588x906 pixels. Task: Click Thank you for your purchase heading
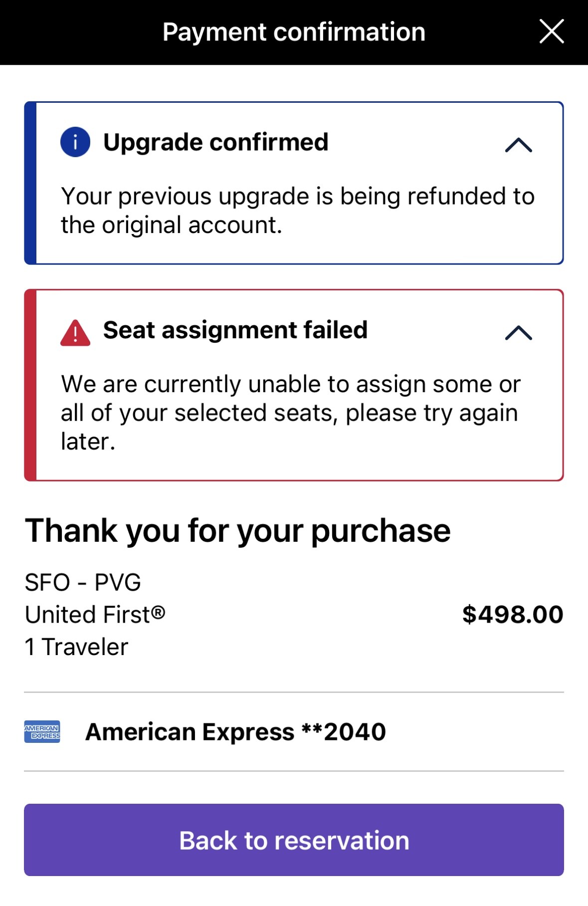[238, 530]
